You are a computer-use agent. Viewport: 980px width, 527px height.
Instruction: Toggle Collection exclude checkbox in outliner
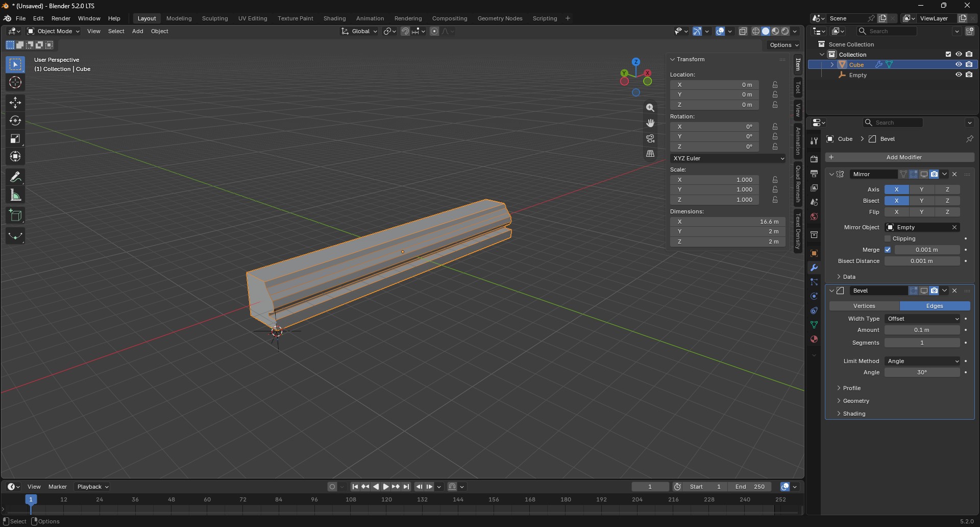tap(948, 55)
